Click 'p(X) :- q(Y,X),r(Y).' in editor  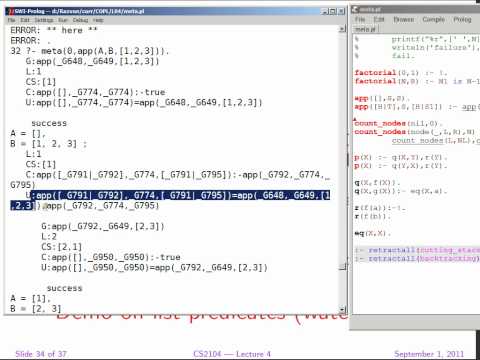[x=401, y=166]
